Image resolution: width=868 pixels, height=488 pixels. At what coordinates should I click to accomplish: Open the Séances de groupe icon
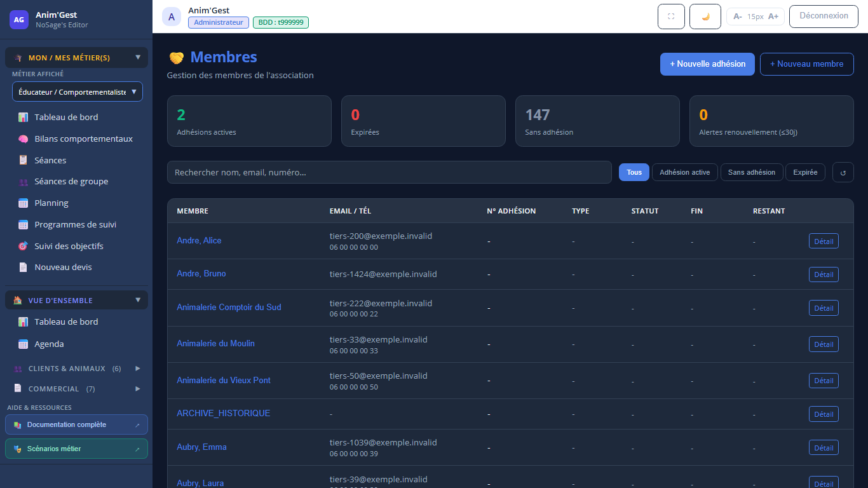23,182
